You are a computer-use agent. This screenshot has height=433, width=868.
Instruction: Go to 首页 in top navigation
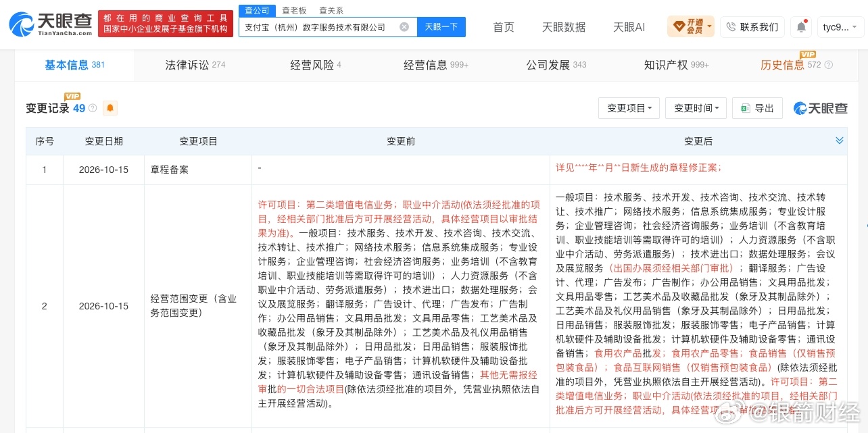504,27
